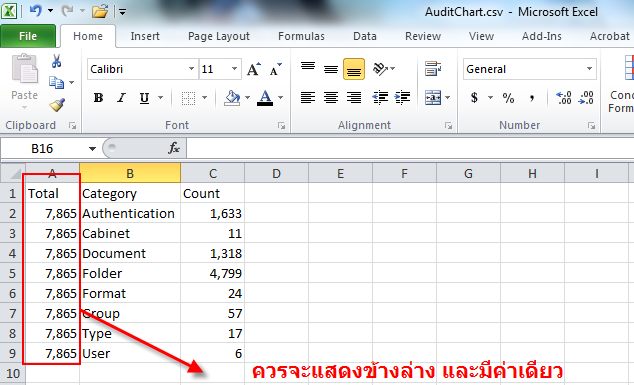Viewport: 634px width, 385px height.
Task: Apply Comma Style
Action: coord(532,97)
